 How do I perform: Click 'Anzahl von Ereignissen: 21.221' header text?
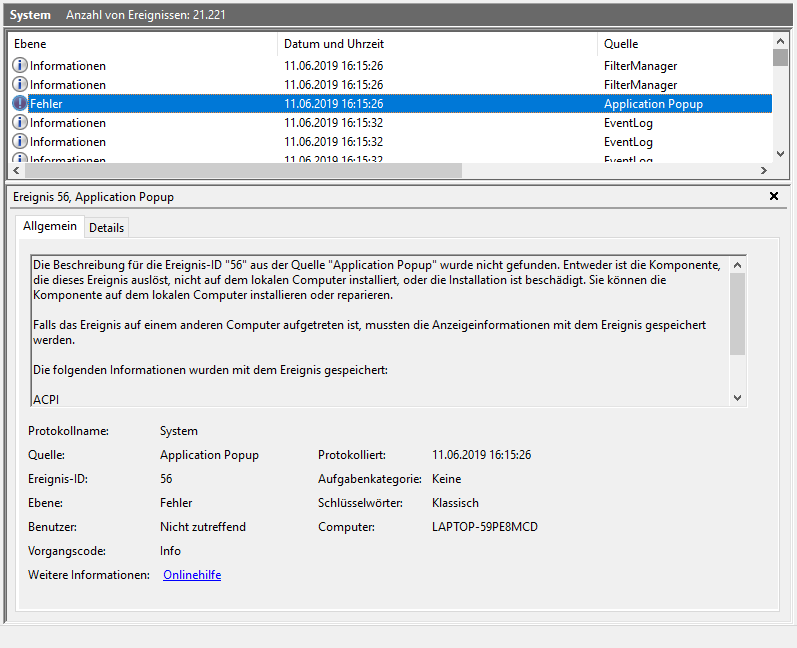point(146,15)
